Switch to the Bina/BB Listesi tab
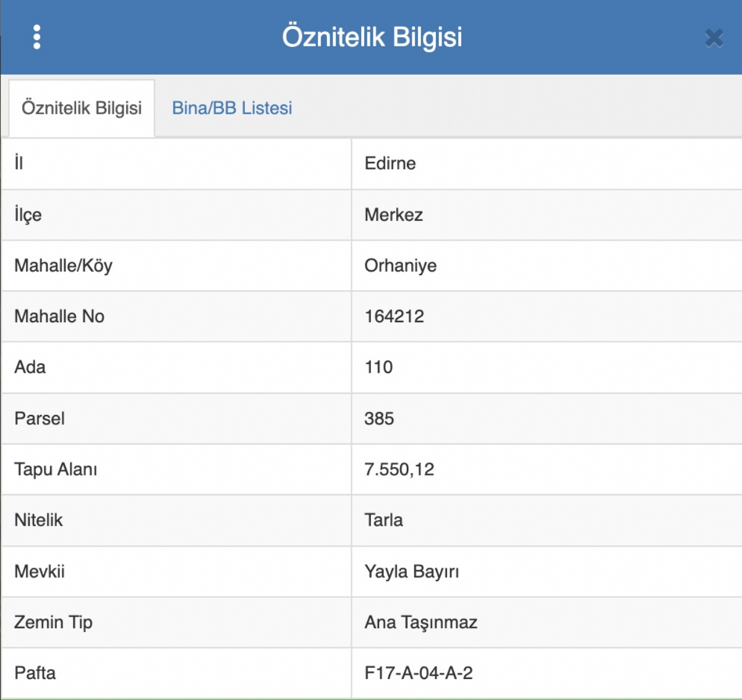This screenshot has height=700, width=742. click(x=232, y=108)
